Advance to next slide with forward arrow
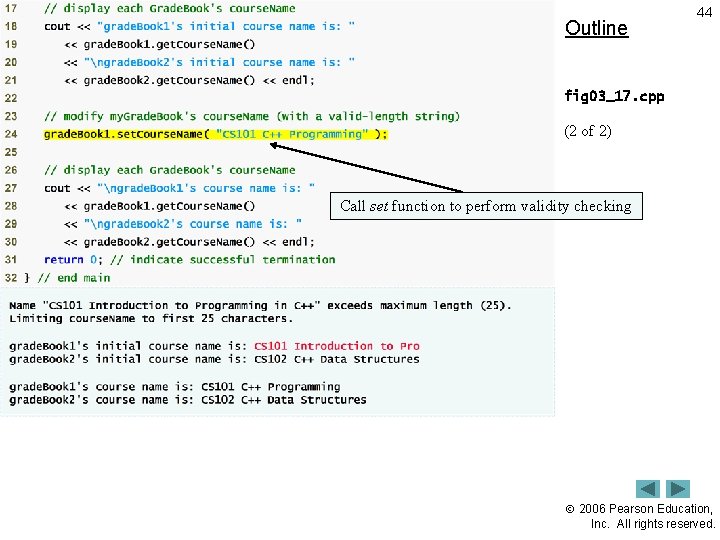Image resolution: width=720 pixels, height=540 pixels. [678, 489]
